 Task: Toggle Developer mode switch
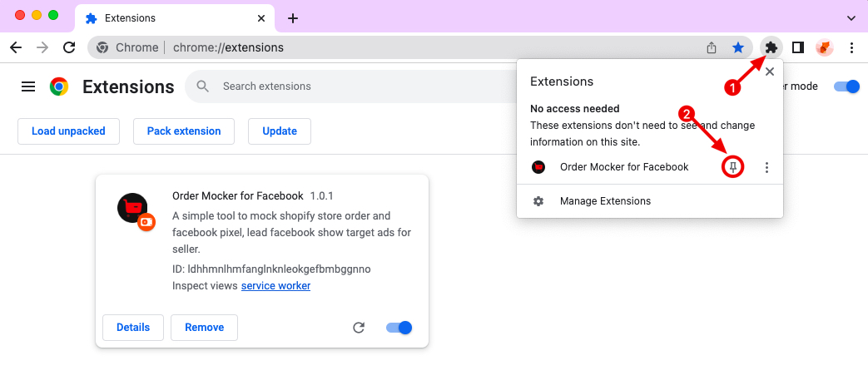(846, 86)
